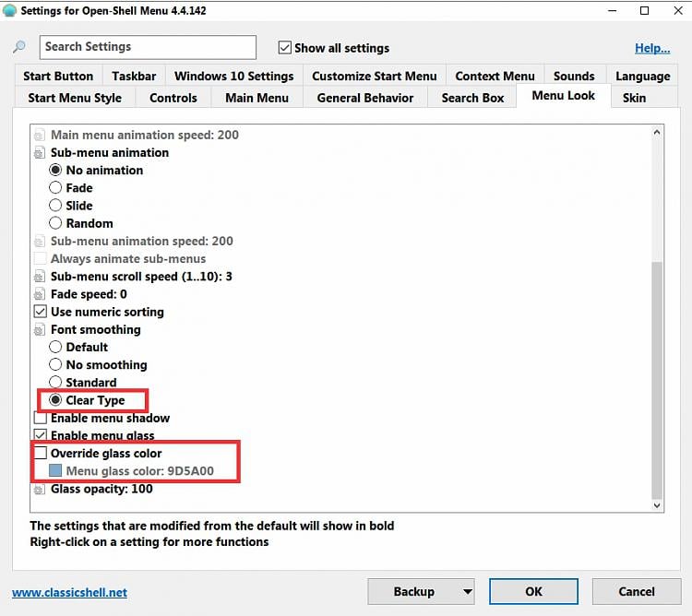Click the settings icon beside Sub-menu animation
This screenshot has height=616, width=692.
tap(40, 153)
